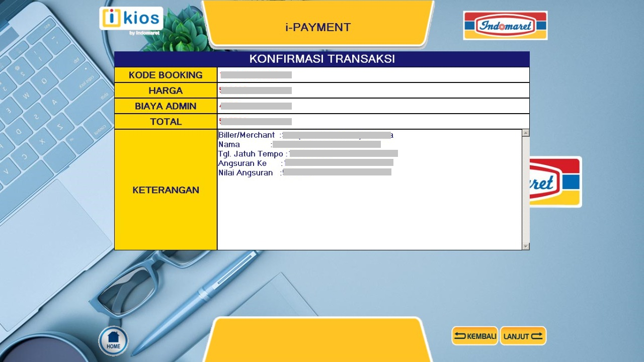Click the Indomaret logo at top right

(505, 26)
